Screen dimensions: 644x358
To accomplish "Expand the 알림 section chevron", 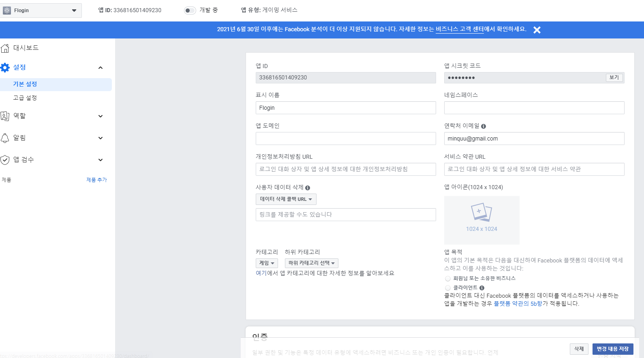I will click(x=101, y=138).
